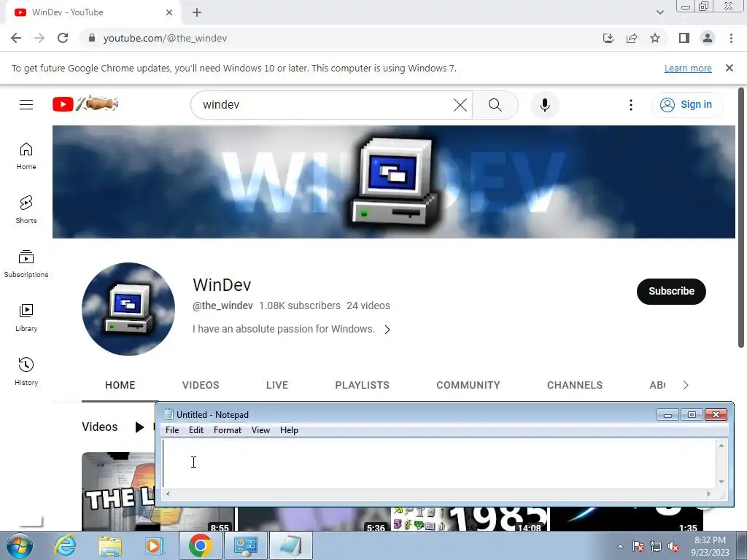Click the @the_windev channel handle
The width and height of the screenshot is (747, 560).
222,306
